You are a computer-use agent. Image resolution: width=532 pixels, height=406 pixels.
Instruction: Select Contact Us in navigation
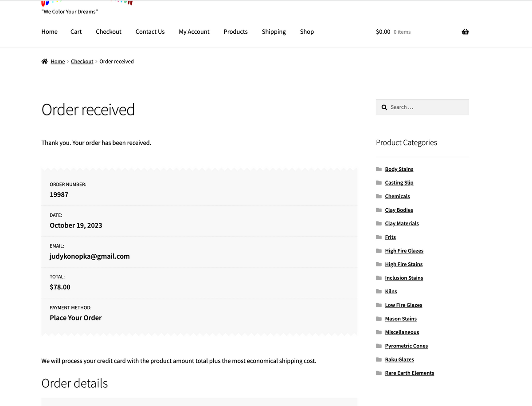(x=150, y=32)
